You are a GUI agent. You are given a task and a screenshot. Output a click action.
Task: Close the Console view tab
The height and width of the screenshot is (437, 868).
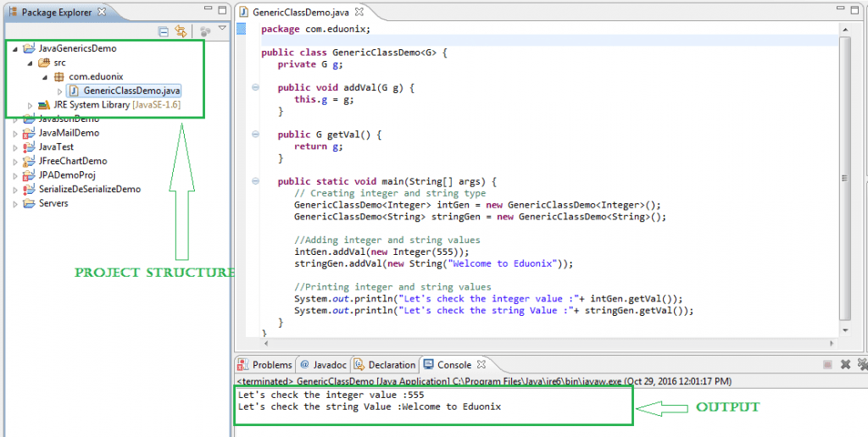click(481, 364)
